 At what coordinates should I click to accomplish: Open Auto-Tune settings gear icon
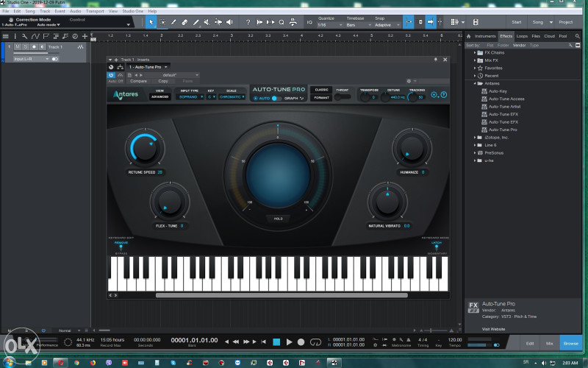tap(434, 95)
